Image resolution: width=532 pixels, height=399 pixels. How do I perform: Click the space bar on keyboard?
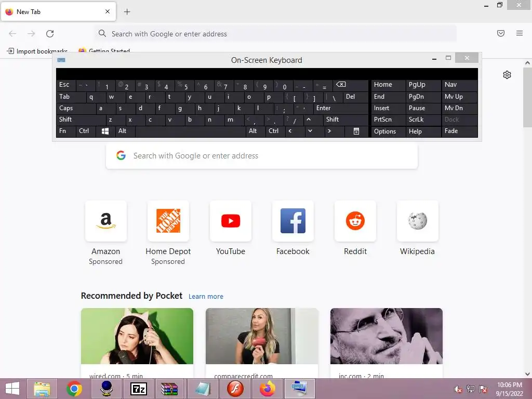tap(190, 131)
